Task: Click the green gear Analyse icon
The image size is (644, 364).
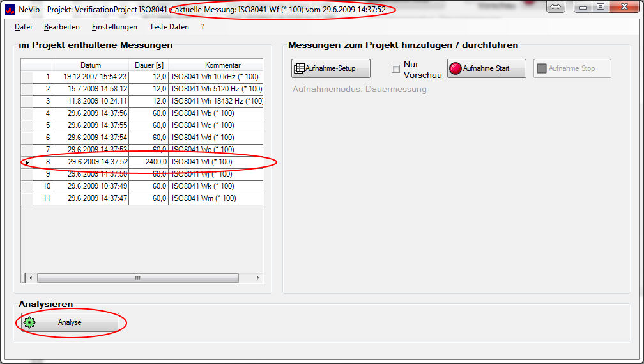Action: (x=29, y=322)
